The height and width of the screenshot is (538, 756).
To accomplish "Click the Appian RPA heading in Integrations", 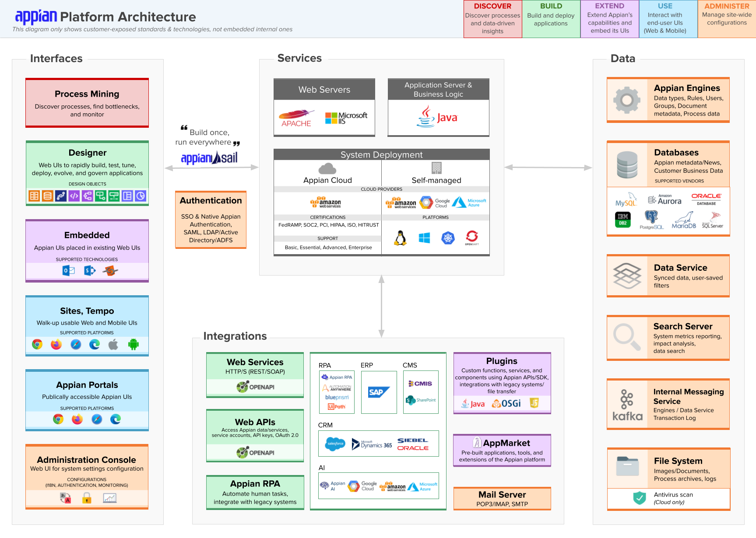I will (255, 483).
